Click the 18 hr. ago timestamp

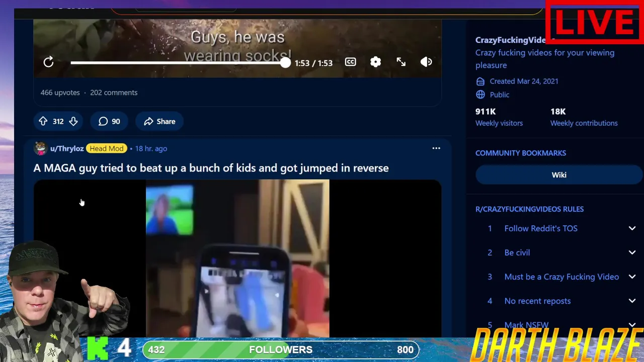[151, 148]
